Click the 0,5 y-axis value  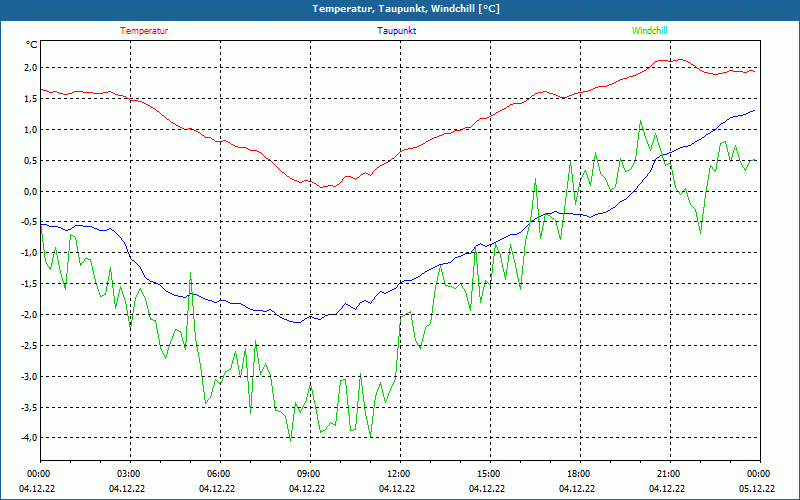point(31,161)
